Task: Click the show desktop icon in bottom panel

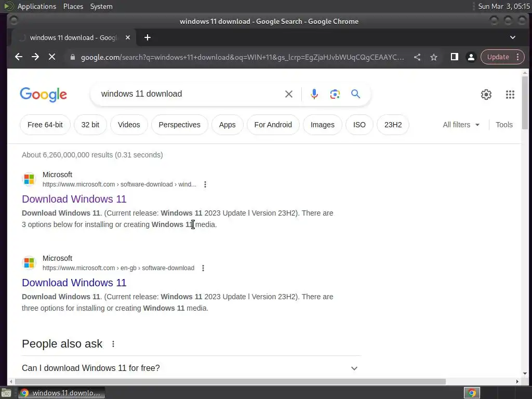Action: coord(6,393)
